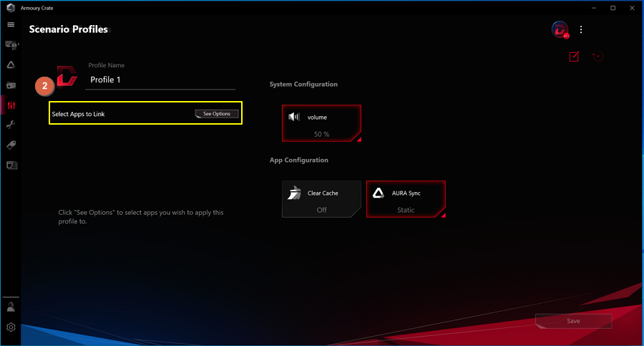This screenshot has height=346, width=644.
Task: Maximize the Armoury Crate window
Action: [x=613, y=8]
